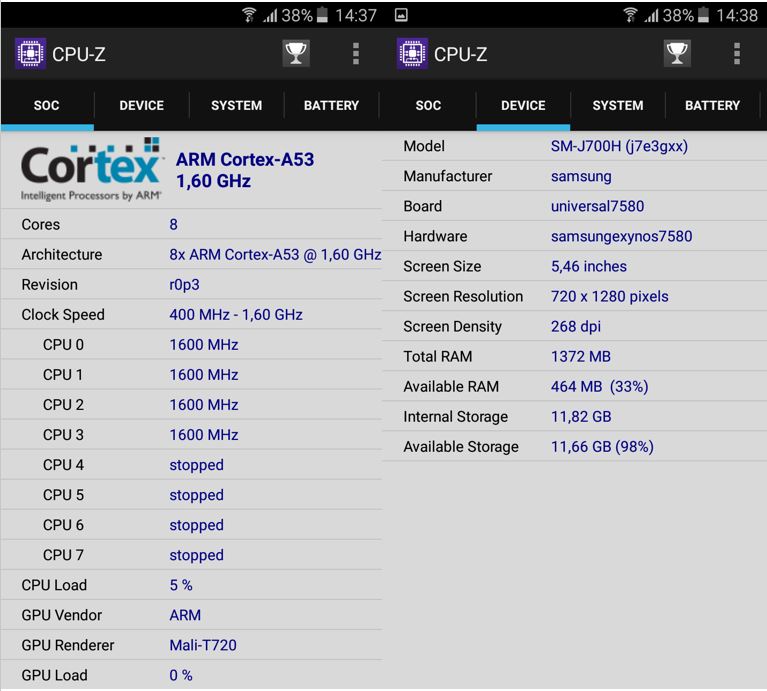This screenshot has width=767, height=691.
Task: Tap the Total RAM value 1372 MB
Action: [581, 357]
